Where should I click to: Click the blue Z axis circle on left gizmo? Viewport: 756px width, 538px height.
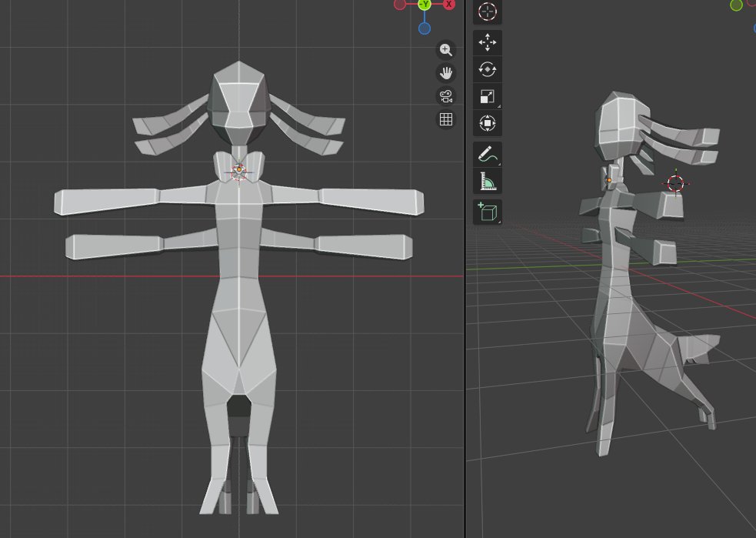pyautogui.click(x=425, y=28)
